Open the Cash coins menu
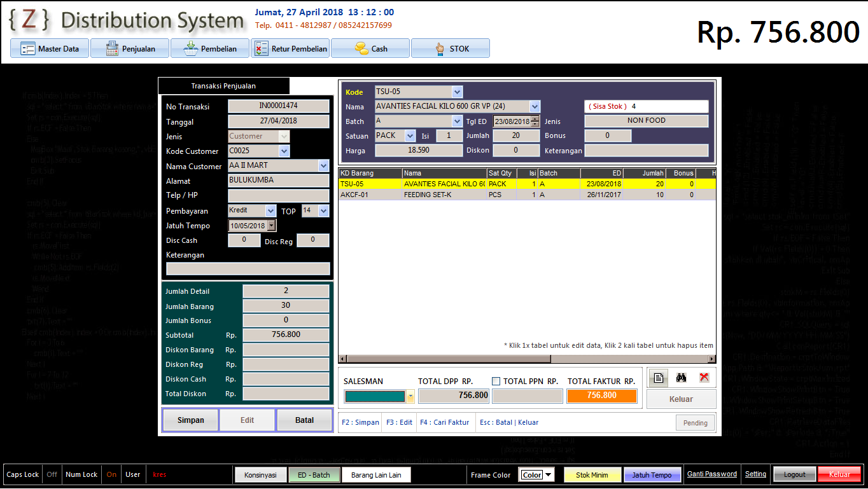This screenshot has height=489, width=868. click(370, 48)
